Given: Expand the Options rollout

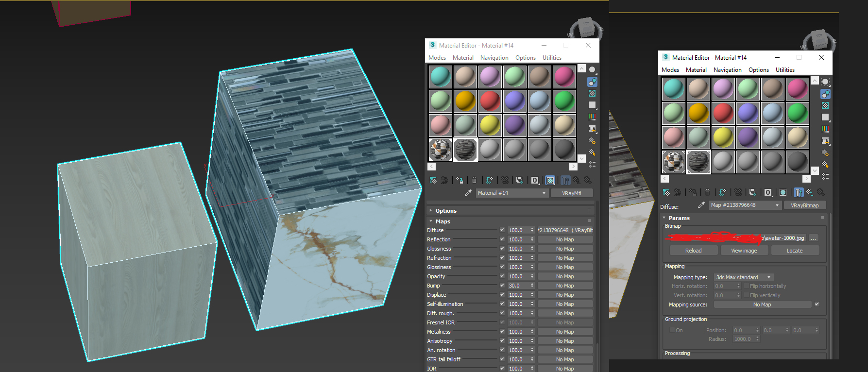Looking at the screenshot, I should pos(445,211).
